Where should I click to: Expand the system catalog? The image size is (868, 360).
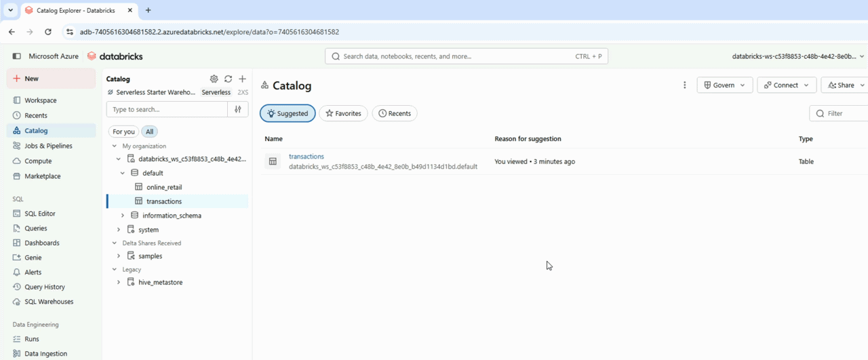(x=119, y=230)
